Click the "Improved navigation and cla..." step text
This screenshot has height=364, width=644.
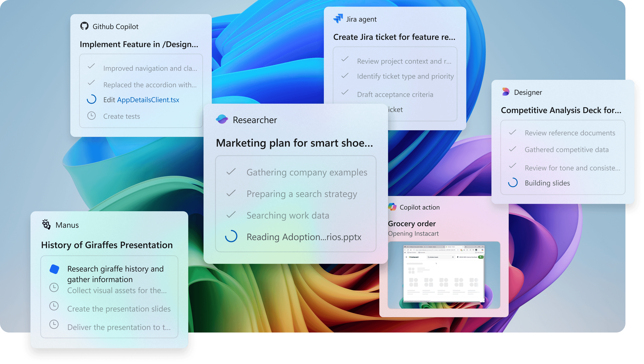[150, 68]
